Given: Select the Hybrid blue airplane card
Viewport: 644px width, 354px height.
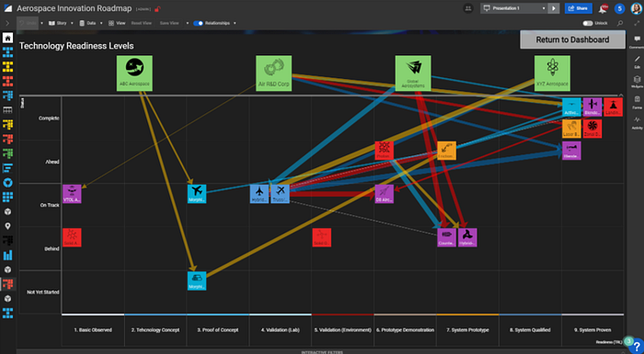Looking at the screenshot, I should [259, 194].
